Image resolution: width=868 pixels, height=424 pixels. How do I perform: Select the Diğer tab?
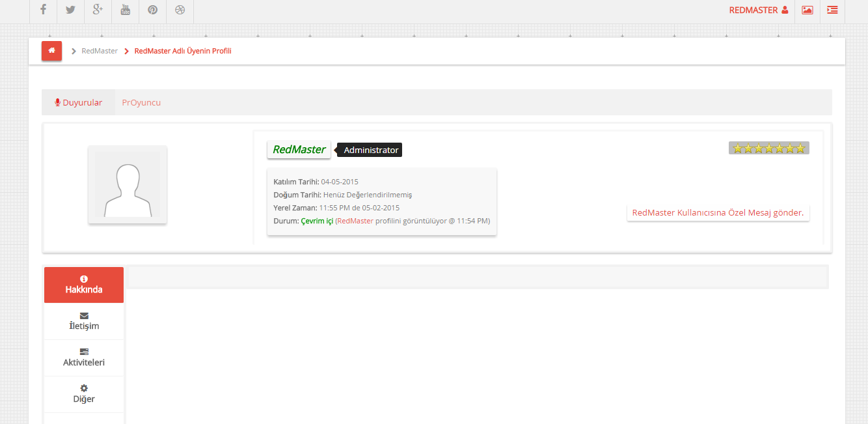[x=84, y=394]
